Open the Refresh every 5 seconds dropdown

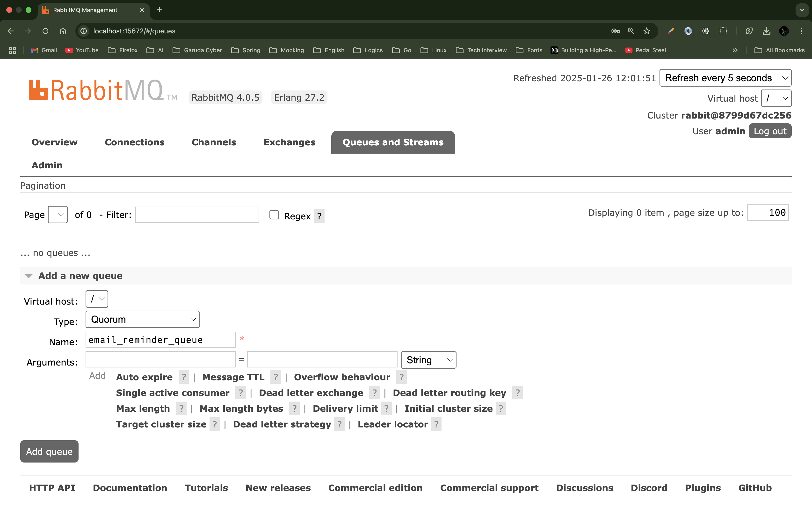coord(725,78)
